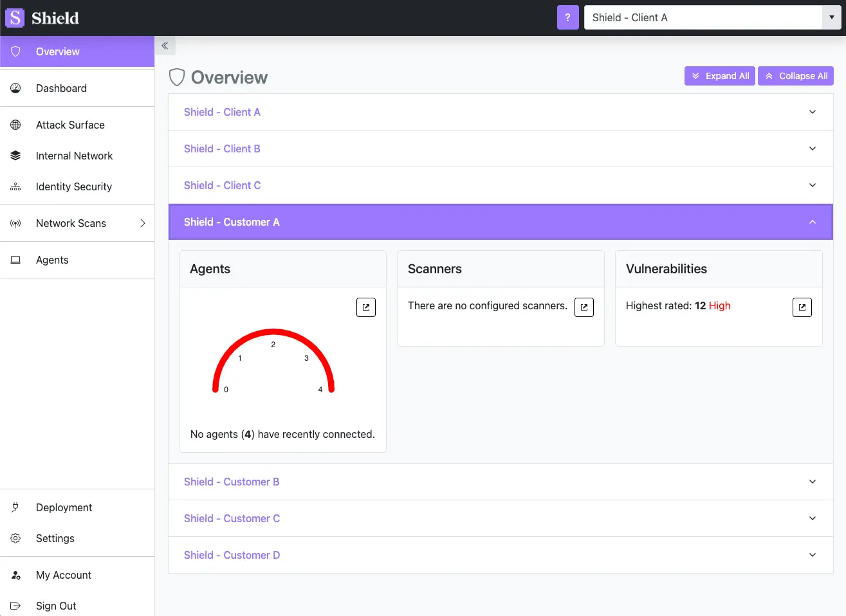Open the Scanners external link icon
The height and width of the screenshot is (616, 846).
pyautogui.click(x=584, y=307)
